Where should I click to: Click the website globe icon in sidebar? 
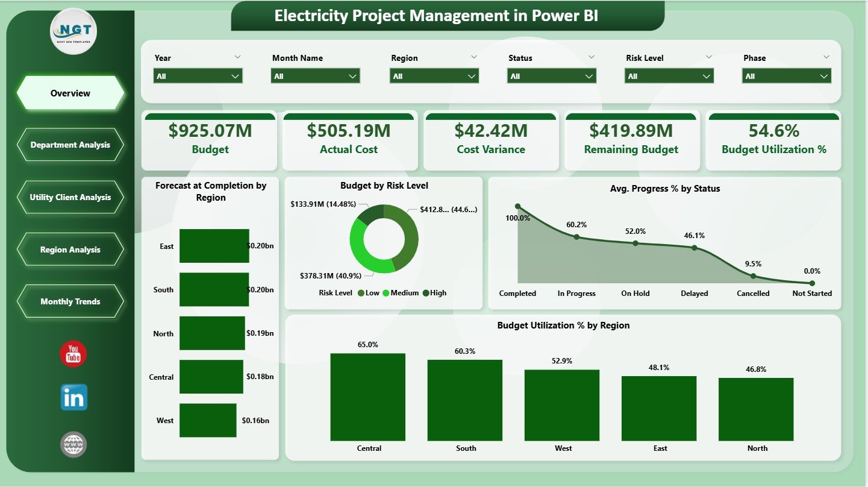72,444
